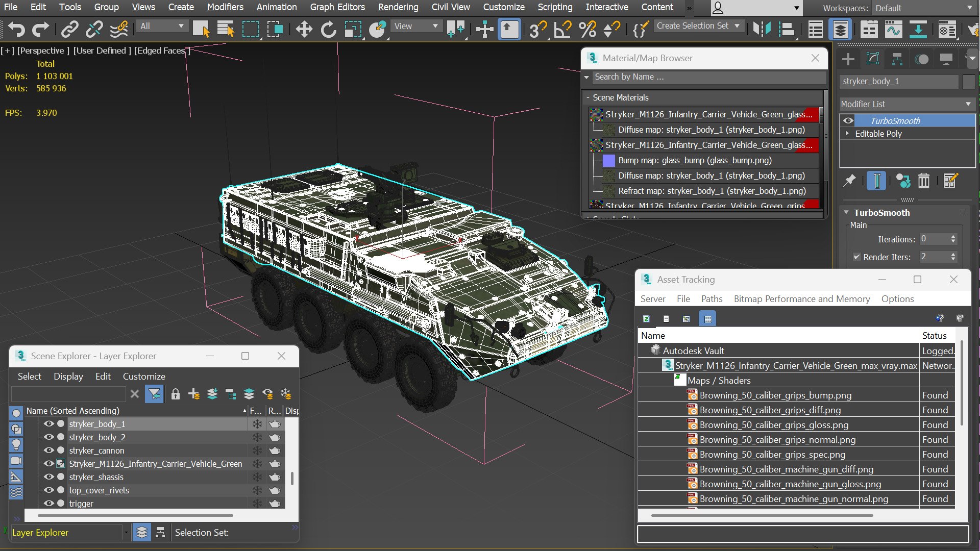
Task: Collapse Scene Materials group
Action: pos(588,97)
